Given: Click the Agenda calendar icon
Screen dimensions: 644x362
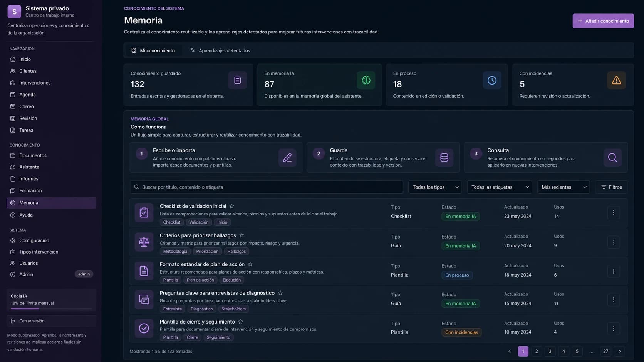Looking at the screenshot, I should 13,95.
